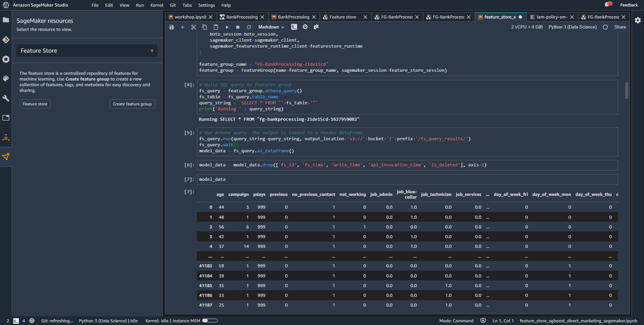Open the Edit menu
Image resolution: width=644 pixels, height=325 pixels.
click(x=109, y=5)
